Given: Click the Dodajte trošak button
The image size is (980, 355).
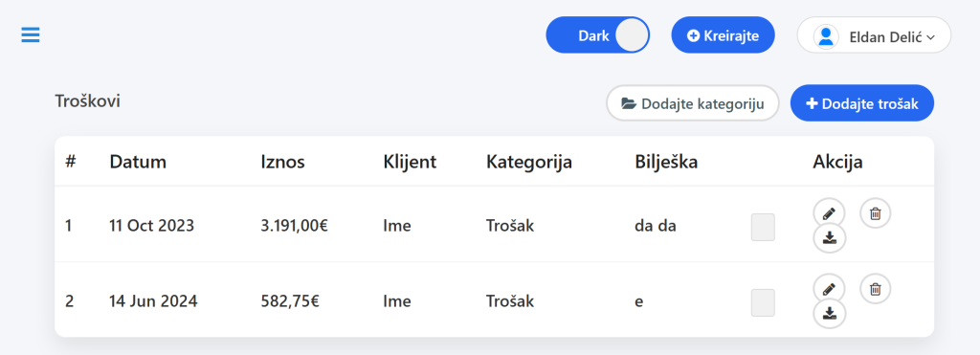Looking at the screenshot, I should point(862,103).
